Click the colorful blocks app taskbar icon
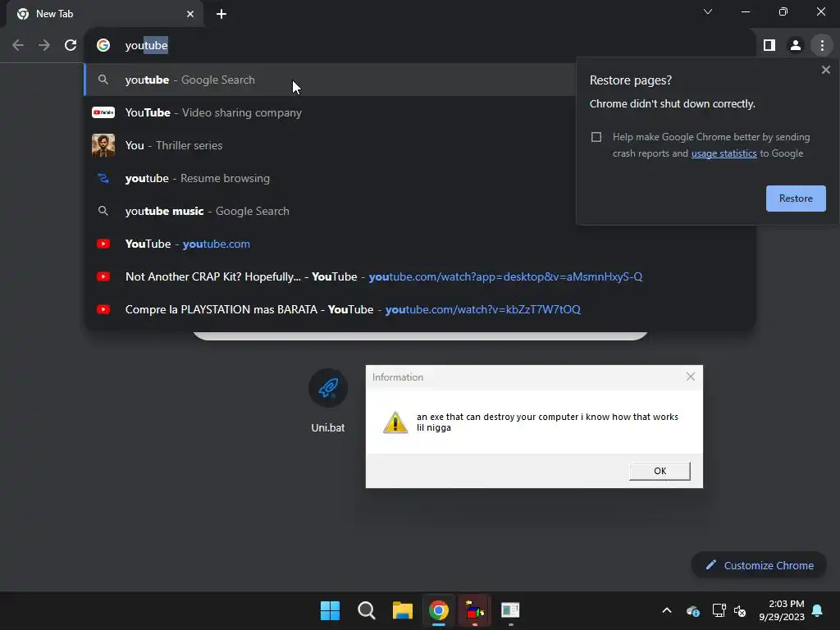The width and height of the screenshot is (840, 630). coord(475,610)
